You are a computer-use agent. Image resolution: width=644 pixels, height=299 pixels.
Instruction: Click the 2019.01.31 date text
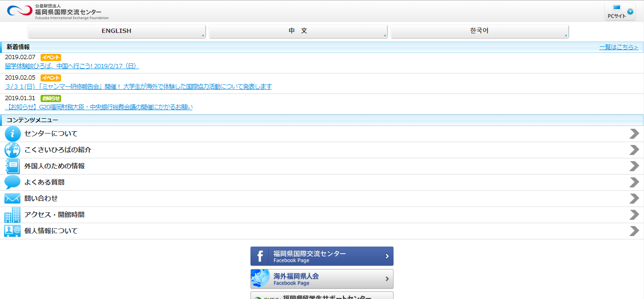(x=20, y=98)
